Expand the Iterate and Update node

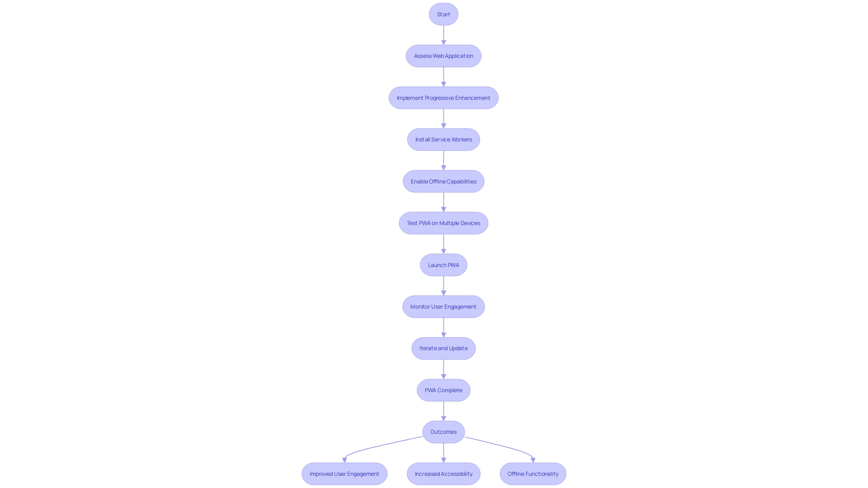443,348
